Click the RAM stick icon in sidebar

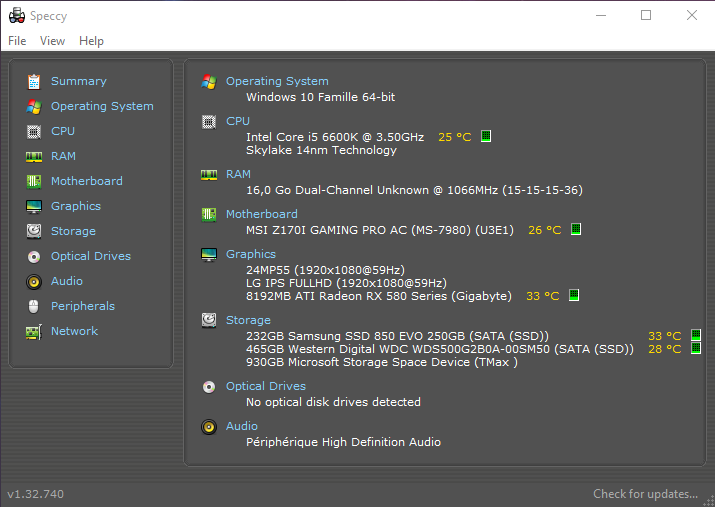34,157
